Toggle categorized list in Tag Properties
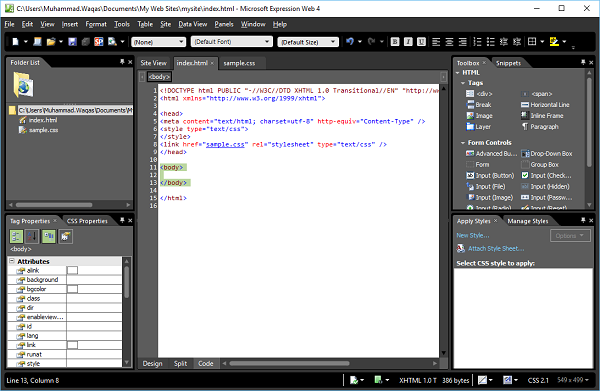The height and width of the screenshot is (391, 600). (16, 237)
